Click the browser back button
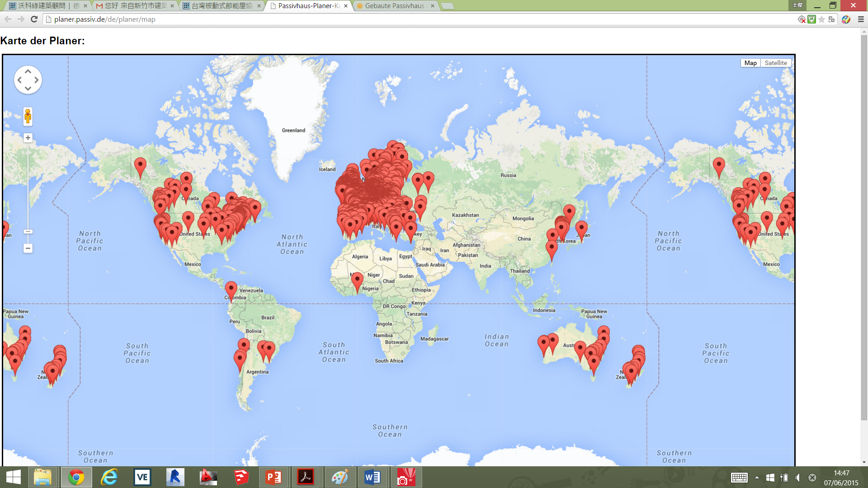This screenshot has height=488, width=868. (8, 19)
